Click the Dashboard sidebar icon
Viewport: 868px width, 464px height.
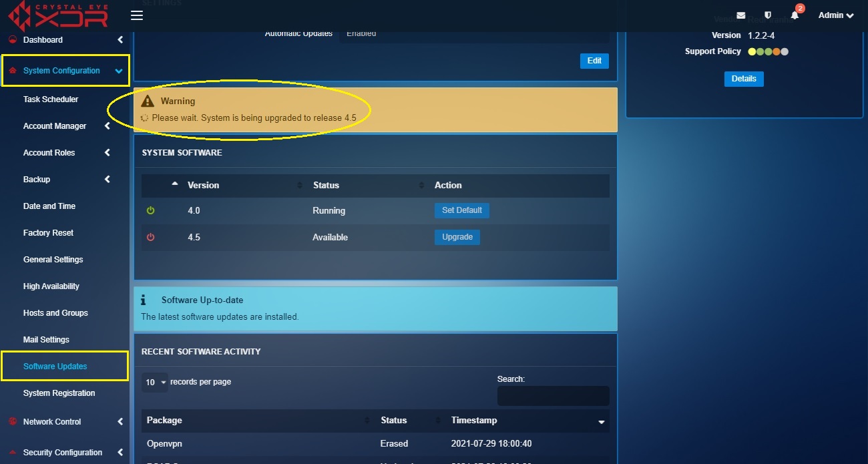click(x=12, y=39)
